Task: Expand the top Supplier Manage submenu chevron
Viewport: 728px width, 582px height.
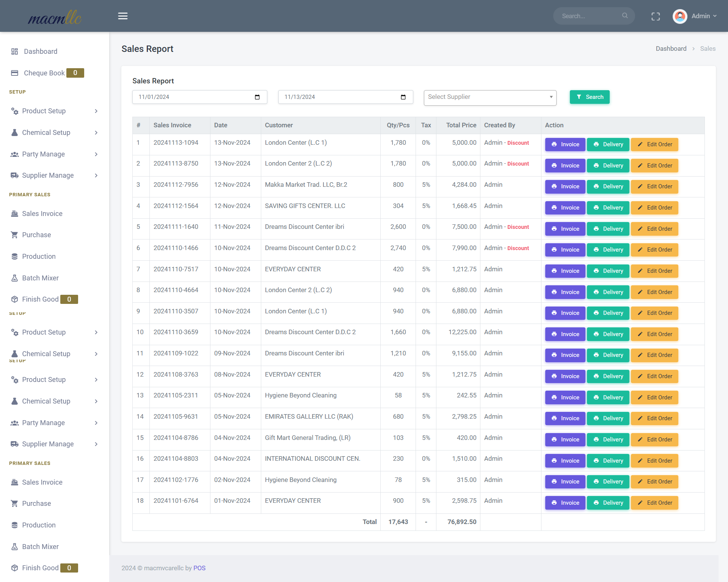Action: click(x=96, y=175)
